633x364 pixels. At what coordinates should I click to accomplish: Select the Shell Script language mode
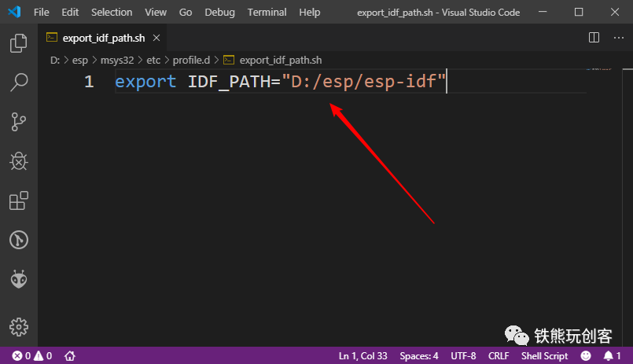(x=544, y=356)
